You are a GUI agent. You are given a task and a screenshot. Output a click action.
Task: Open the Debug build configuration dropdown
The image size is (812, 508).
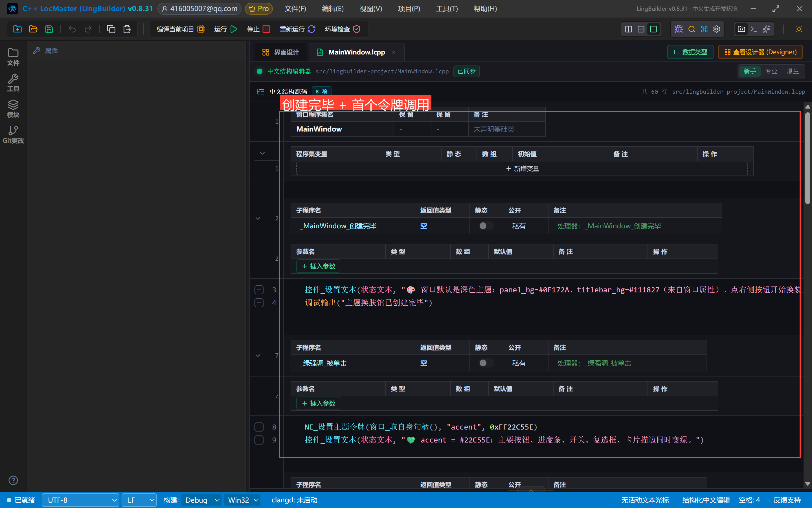[x=201, y=500]
